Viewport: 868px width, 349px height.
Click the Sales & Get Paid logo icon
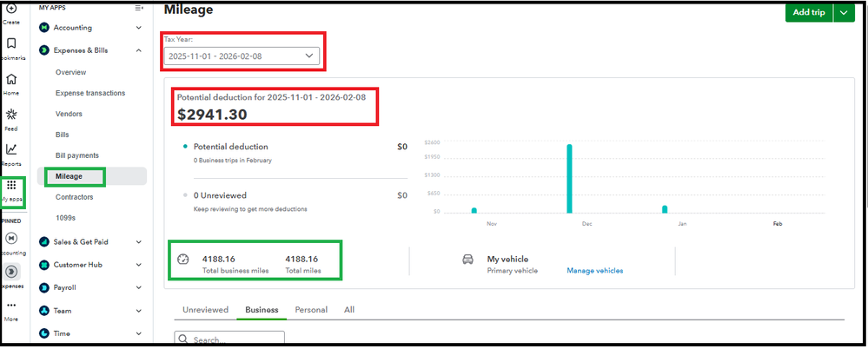pyautogui.click(x=43, y=241)
